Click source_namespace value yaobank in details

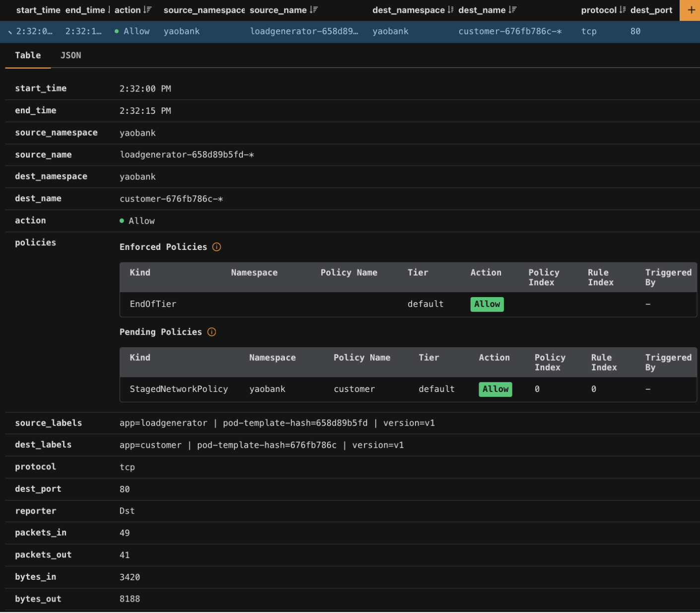pos(138,133)
